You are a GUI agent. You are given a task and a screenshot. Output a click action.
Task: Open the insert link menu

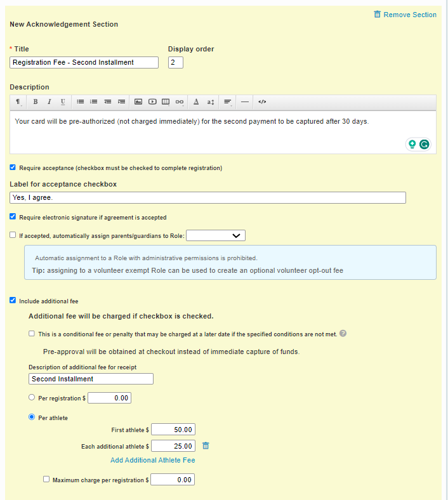180,102
